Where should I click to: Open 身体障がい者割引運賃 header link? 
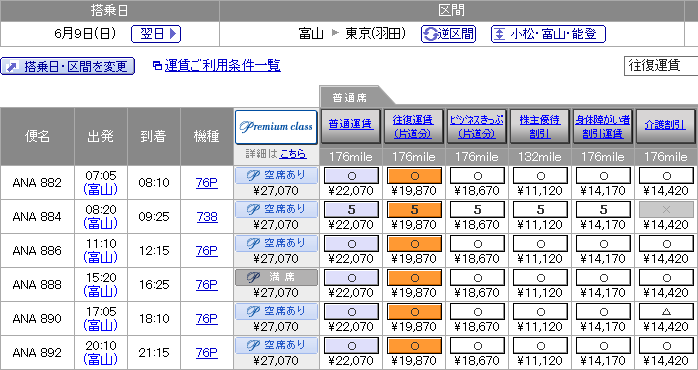pos(602,126)
